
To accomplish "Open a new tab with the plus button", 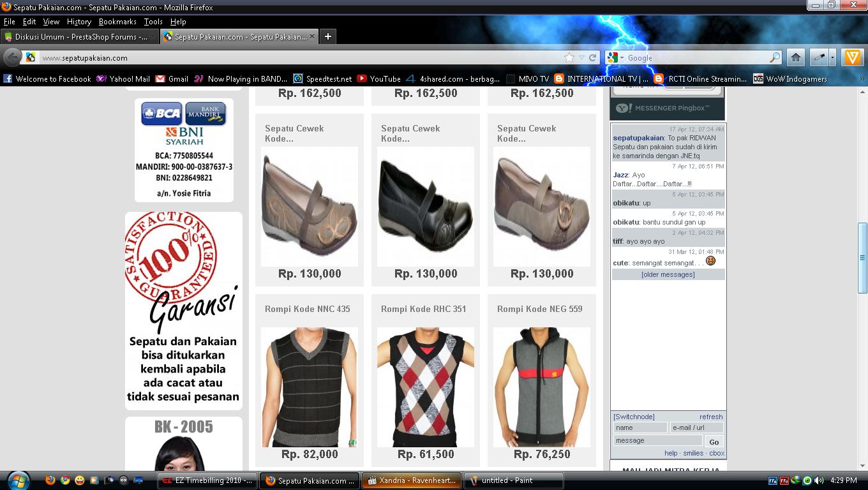I will (327, 36).
